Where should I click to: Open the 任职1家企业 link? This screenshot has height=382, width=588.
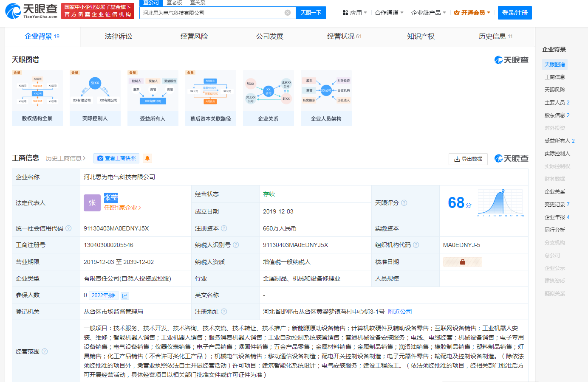click(x=122, y=208)
